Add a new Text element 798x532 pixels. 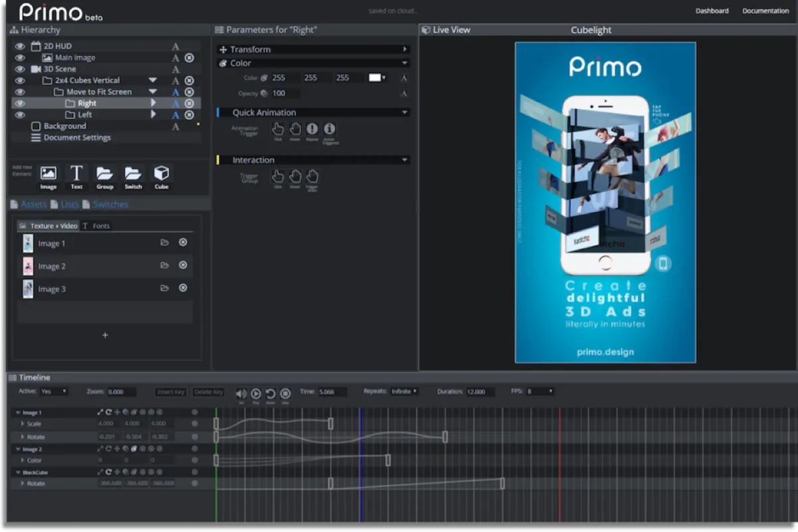(x=76, y=174)
